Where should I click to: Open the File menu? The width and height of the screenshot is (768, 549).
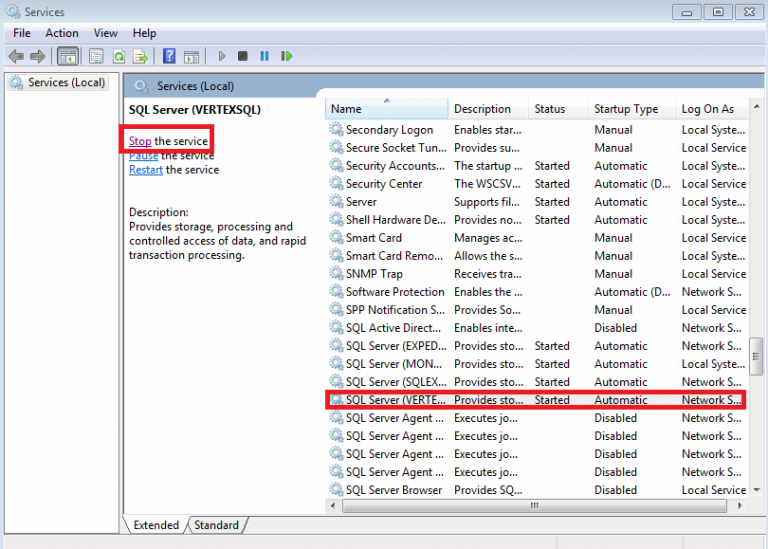(x=22, y=33)
